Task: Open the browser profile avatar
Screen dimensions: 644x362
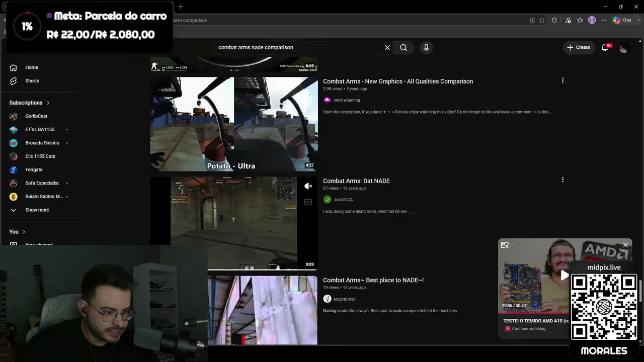Action: [592, 20]
